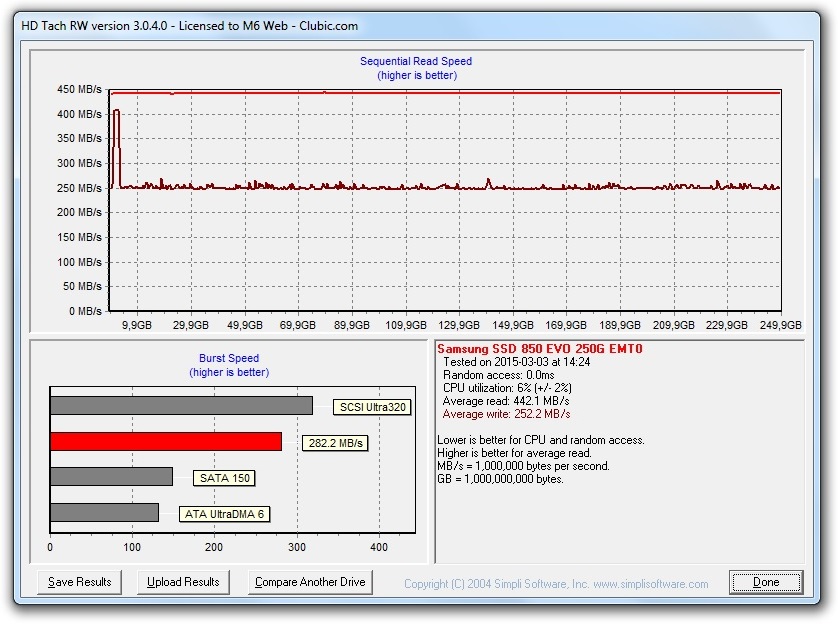Select the Samsung SSD 850 EVO drive name
Image resolution: width=838 pixels, height=627 pixels.
[x=539, y=349]
